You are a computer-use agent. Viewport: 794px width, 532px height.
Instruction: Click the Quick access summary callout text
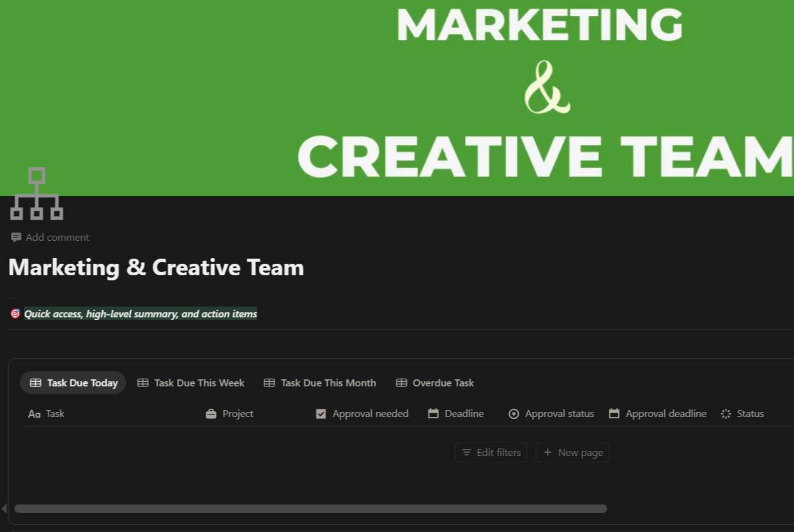point(141,314)
